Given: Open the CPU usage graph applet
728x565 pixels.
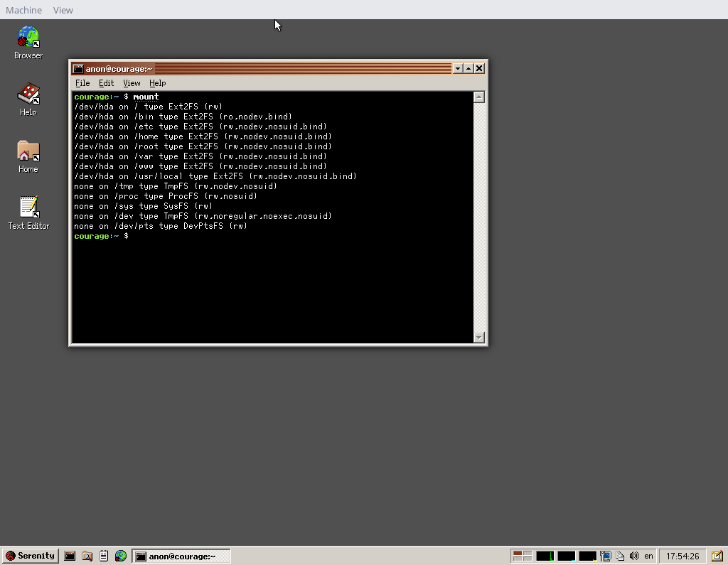Looking at the screenshot, I should click(x=544, y=556).
